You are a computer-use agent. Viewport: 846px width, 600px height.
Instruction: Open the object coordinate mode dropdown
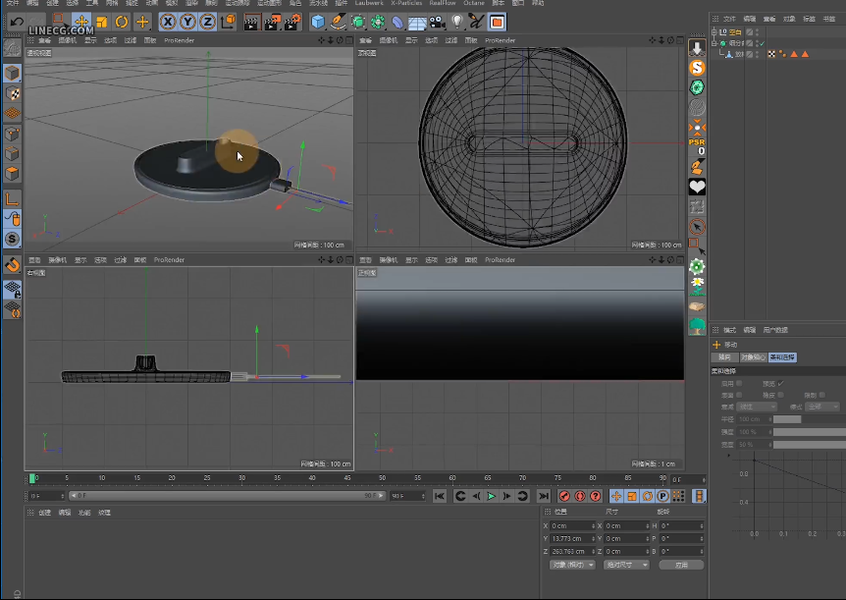tap(572, 564)
